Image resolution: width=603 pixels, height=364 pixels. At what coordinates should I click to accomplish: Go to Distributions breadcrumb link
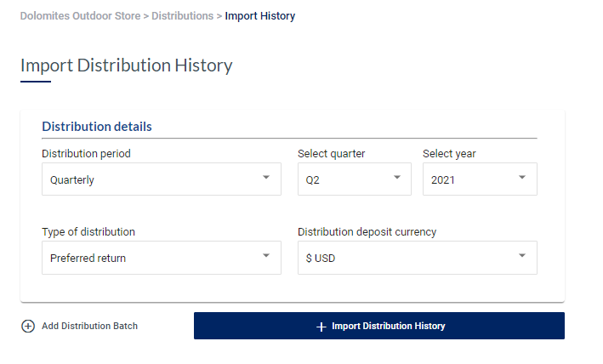point(182,16)
